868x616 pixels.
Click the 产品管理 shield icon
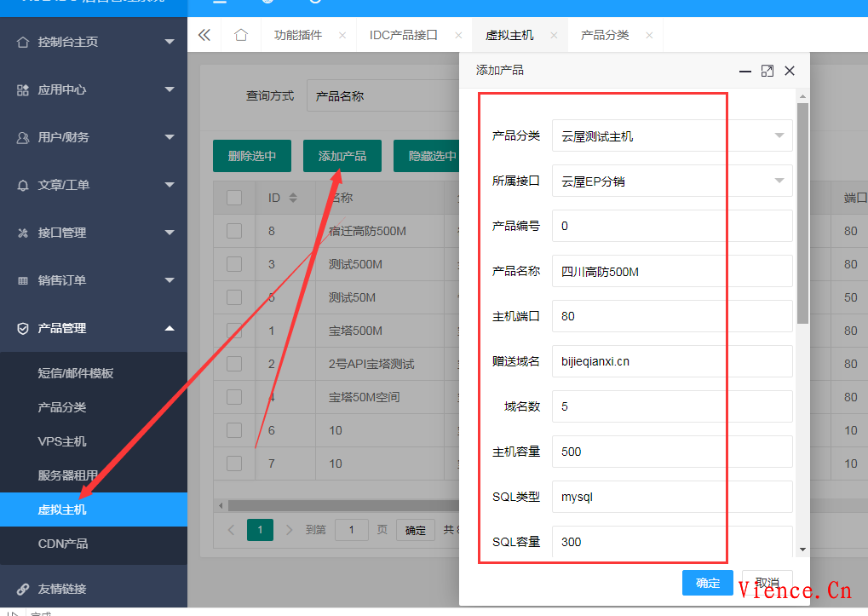pyautogui.click(x=24, y=327)
